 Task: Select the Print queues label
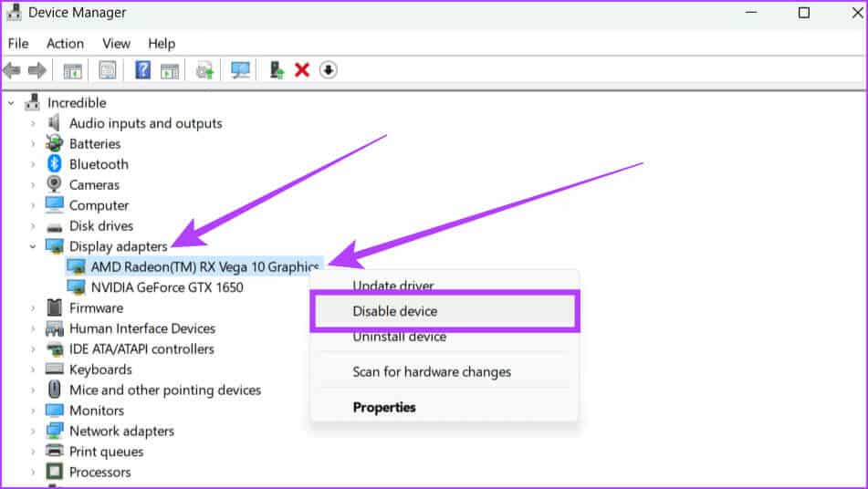(x=106, y=452)
